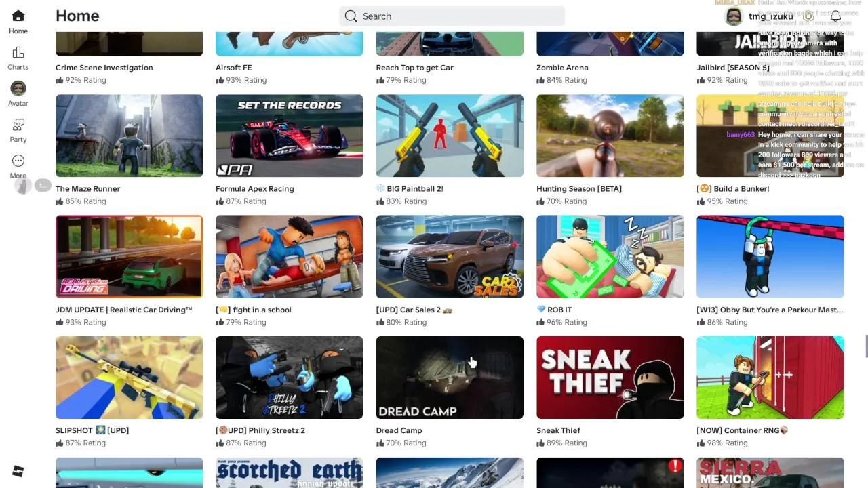Click the search magnifier icon
The image size is (868, 488).
point(351,16)
